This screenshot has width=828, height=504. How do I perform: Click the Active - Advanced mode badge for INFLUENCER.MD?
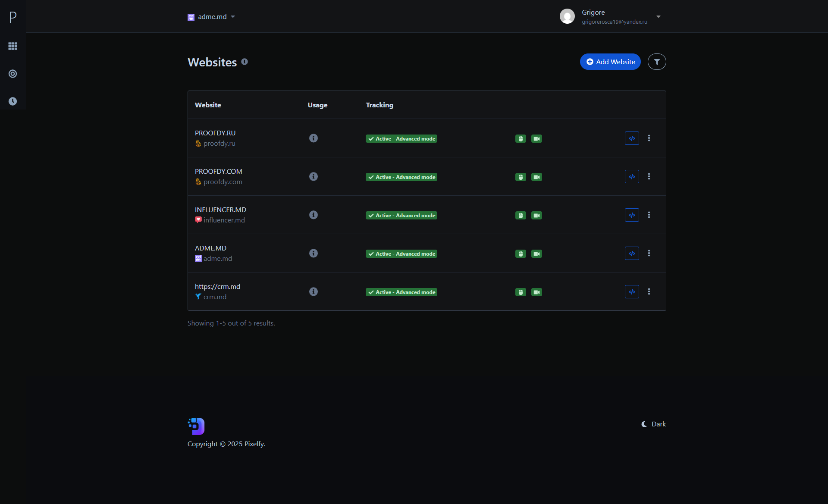tap(401, 215)
